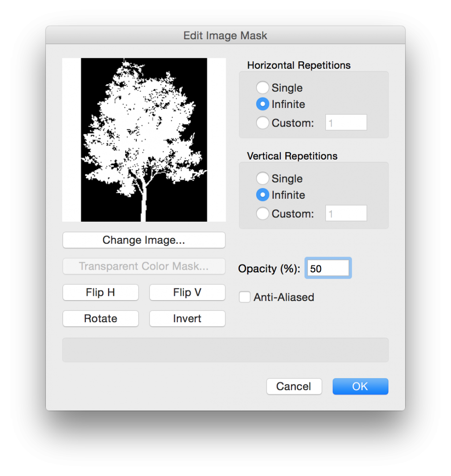This screenshot has height=476, width=451.
Task: Flip the mask vertically with Flip V
Action: (x=187, y=293)
